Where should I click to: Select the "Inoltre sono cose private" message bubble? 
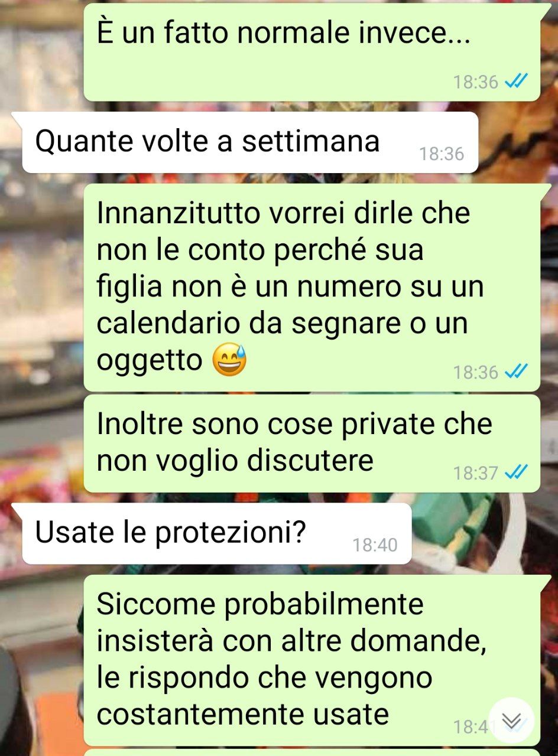tap(312, 444)
